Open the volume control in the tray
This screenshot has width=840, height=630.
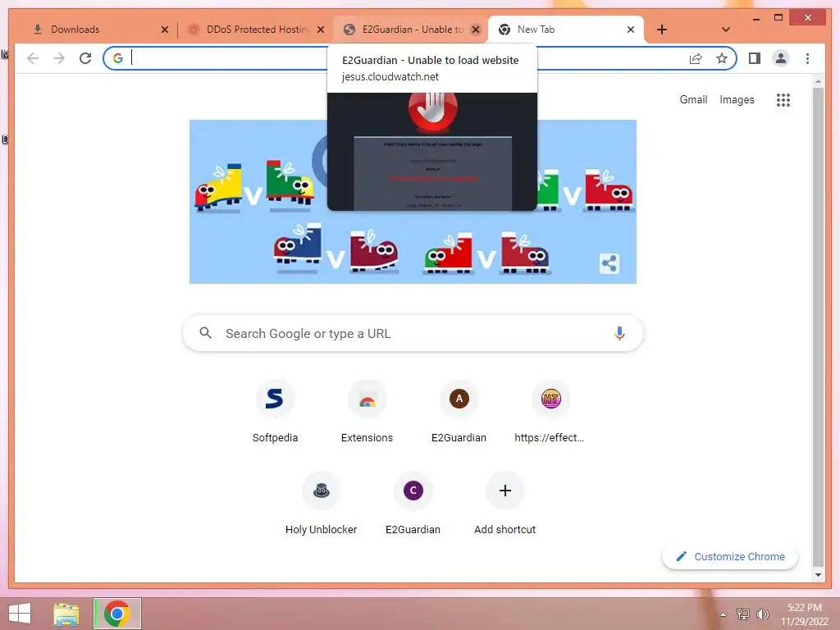point(763,614)
